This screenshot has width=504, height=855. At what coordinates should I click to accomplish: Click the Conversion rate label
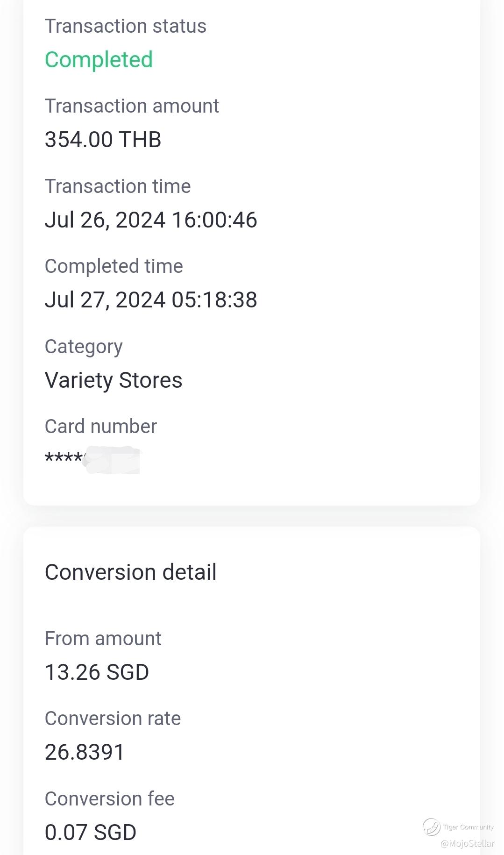[x=113, y=719]
